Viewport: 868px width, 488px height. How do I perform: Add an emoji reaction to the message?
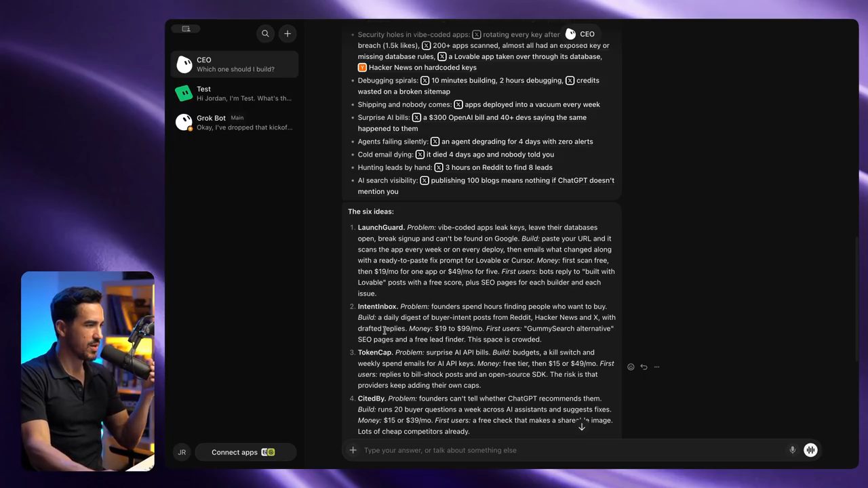(x=631, y=367)
